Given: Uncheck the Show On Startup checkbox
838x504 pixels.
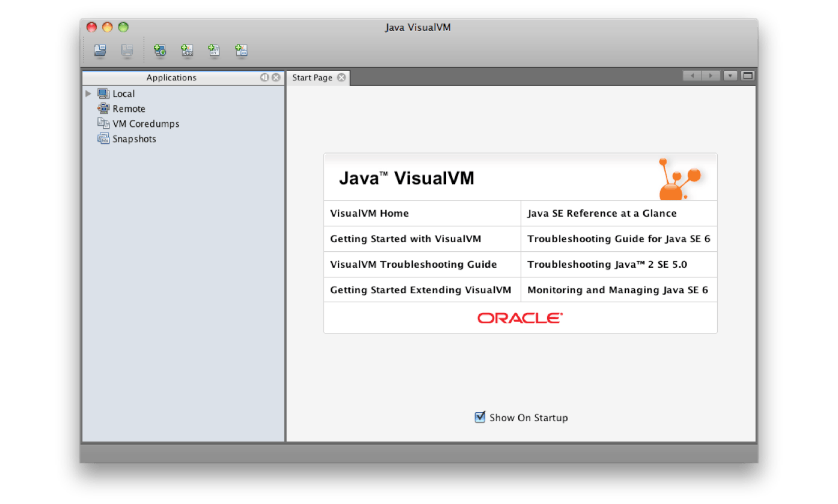Looking at the screenshot, I should pos(480,417).
